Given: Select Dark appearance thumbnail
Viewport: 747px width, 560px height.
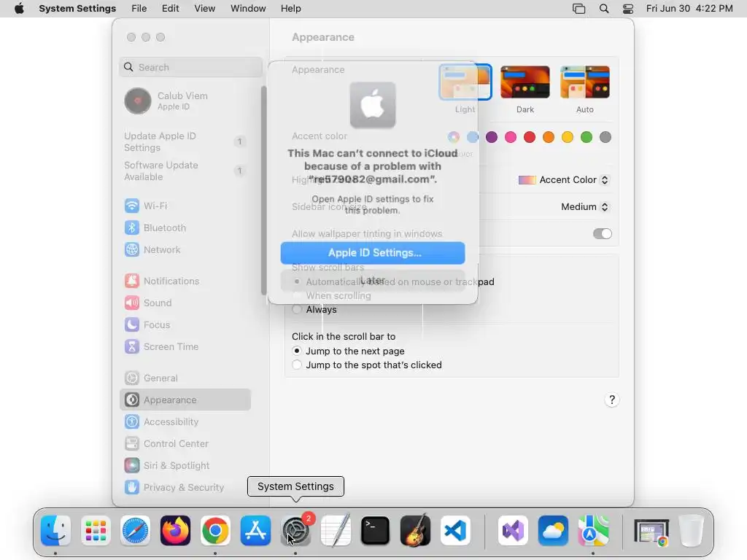Looking at the screenshot, I should (x=525, y=82).
